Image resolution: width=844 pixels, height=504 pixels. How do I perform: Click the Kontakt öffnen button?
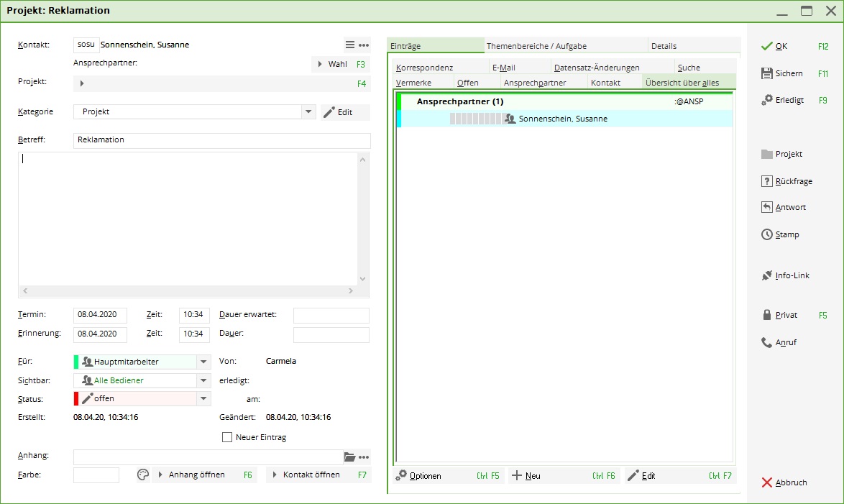tap(318, 475)
